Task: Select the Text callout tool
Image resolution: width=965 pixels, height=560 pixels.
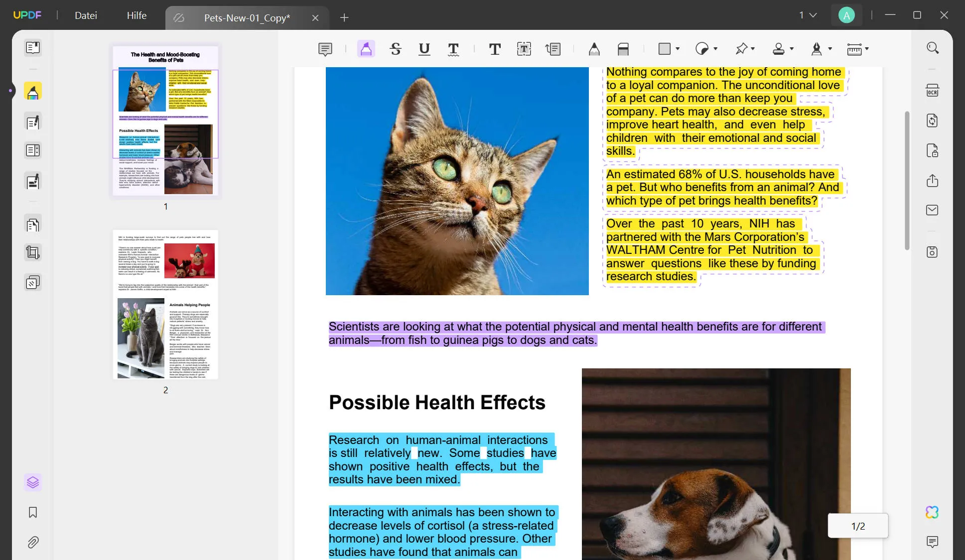Action: 553,49
